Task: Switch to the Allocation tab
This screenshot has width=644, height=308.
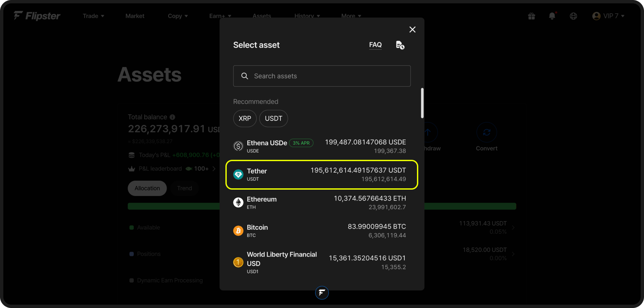Action: click(147, 188)
